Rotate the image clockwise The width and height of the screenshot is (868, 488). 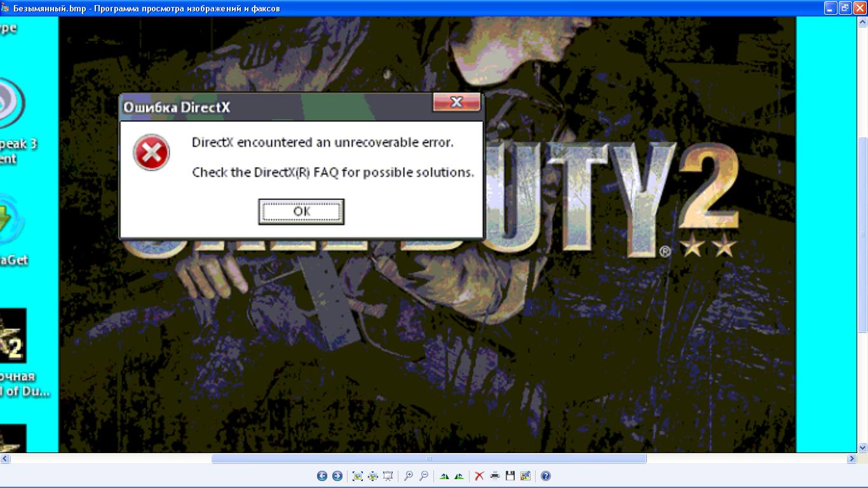[x=444, y=476]
